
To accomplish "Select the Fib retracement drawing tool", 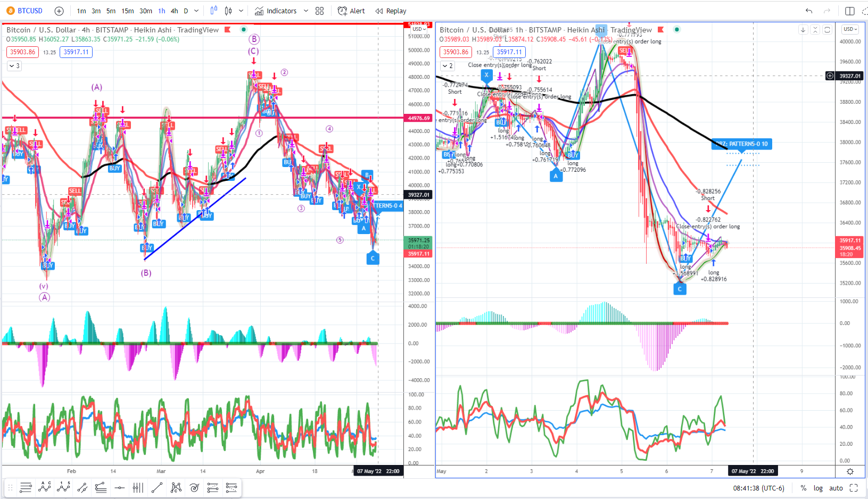I will [26, 488].
